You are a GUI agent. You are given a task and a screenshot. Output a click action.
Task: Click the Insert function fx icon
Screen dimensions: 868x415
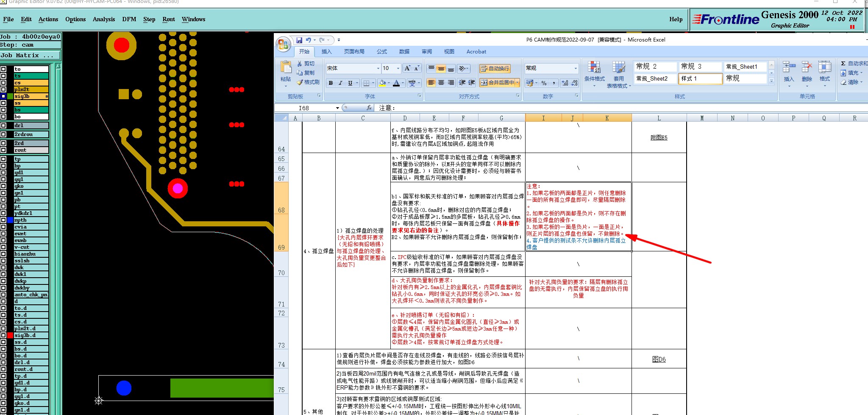(369, 108)
